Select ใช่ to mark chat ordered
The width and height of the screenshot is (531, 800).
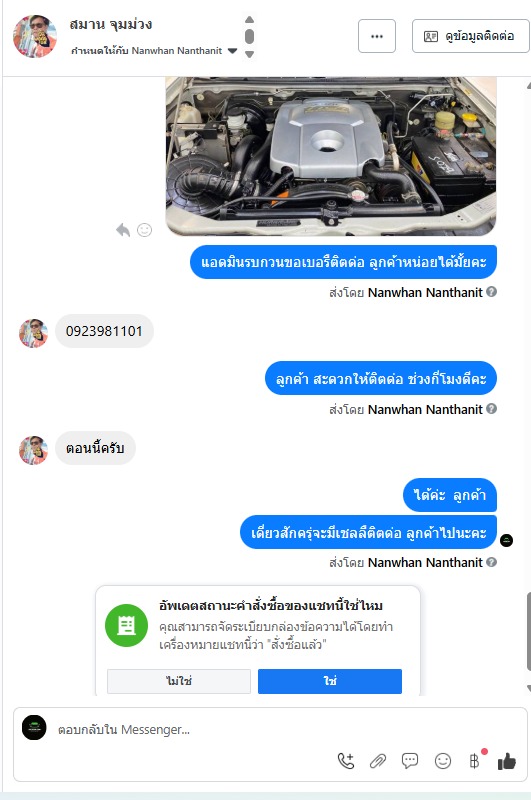(330, 681)
